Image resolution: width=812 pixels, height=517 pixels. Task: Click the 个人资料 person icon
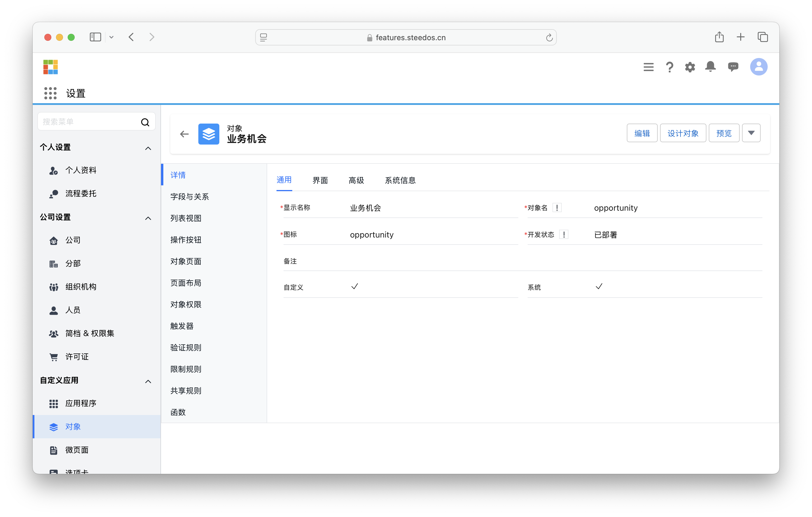pyautogui.click(x=54, y=170)
